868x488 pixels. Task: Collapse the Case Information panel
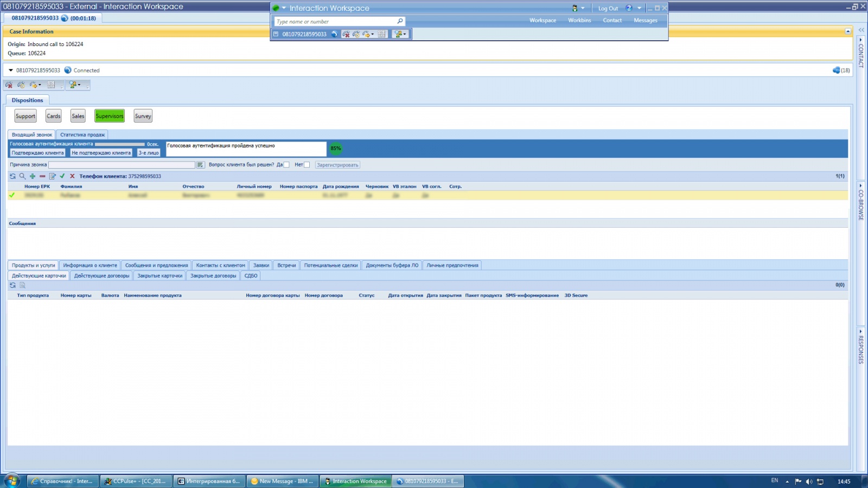click(848, 31)
